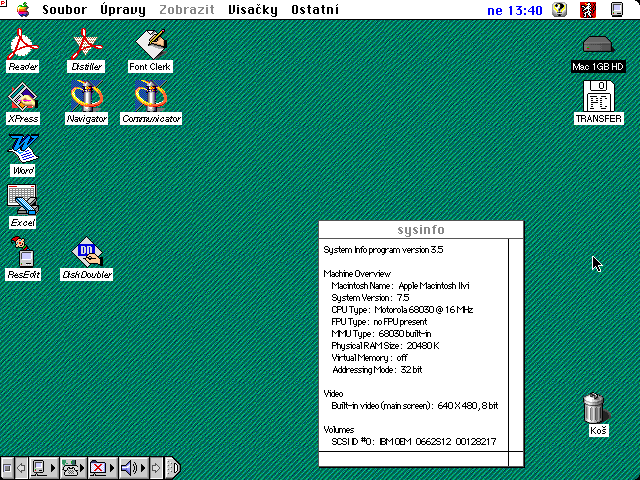Select the Koš trash can

(594, 408)
